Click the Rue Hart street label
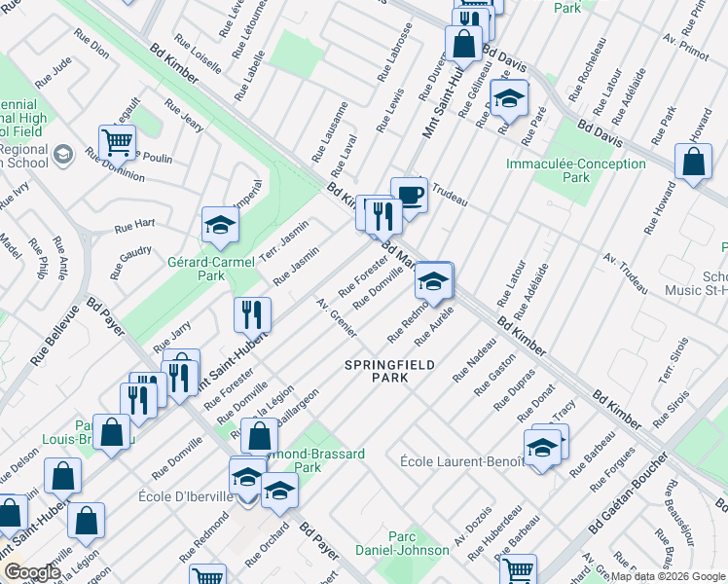Viewport: 728px width, 584px height. coord(134,226)
